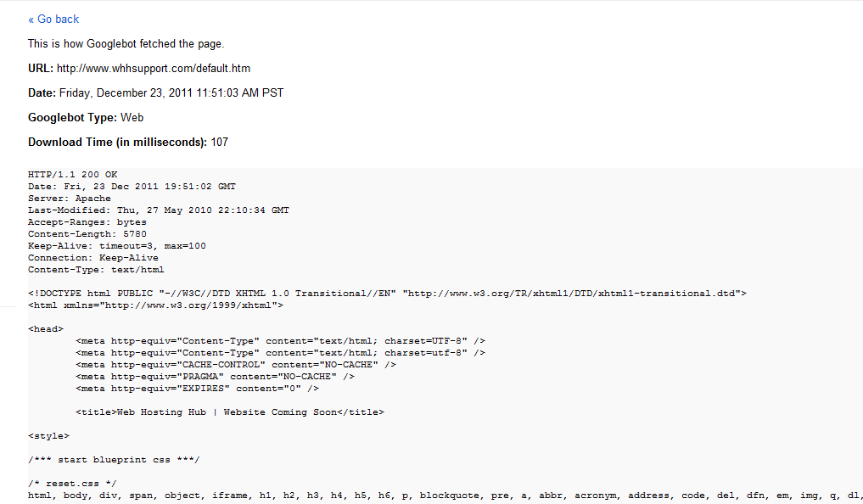
Task: Click the 'start blueprint css' comment line
Action: 114,459
